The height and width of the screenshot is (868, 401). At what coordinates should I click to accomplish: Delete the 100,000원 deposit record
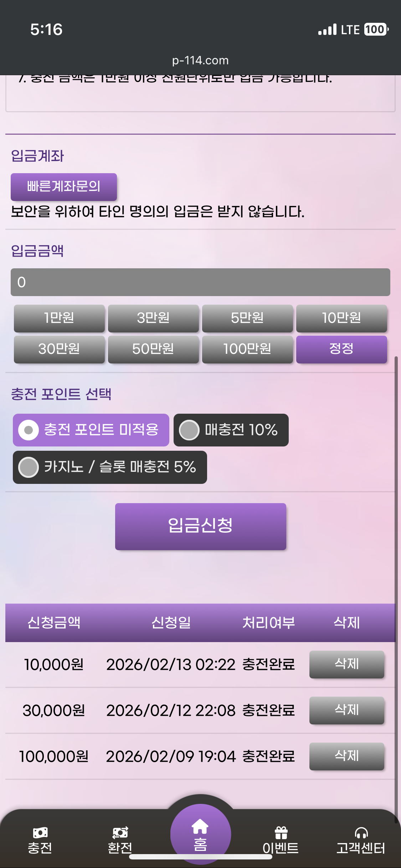(x=346, y=756)
